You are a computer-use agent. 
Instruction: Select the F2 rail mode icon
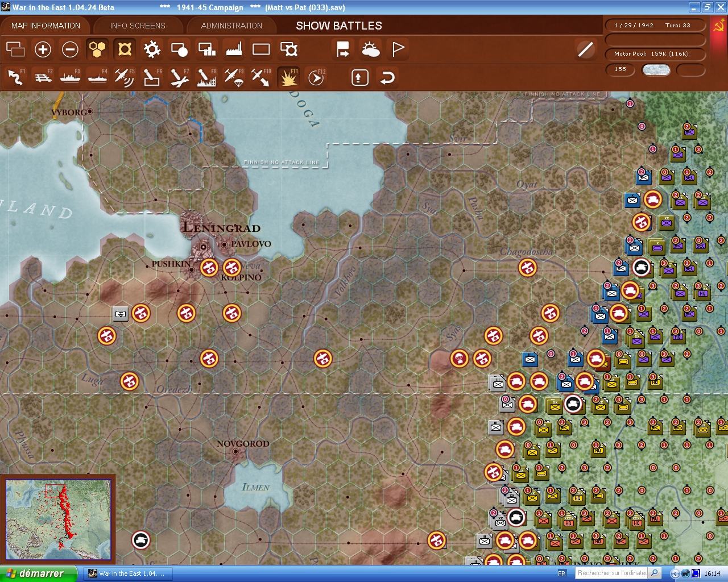click(x=43, y=77)
